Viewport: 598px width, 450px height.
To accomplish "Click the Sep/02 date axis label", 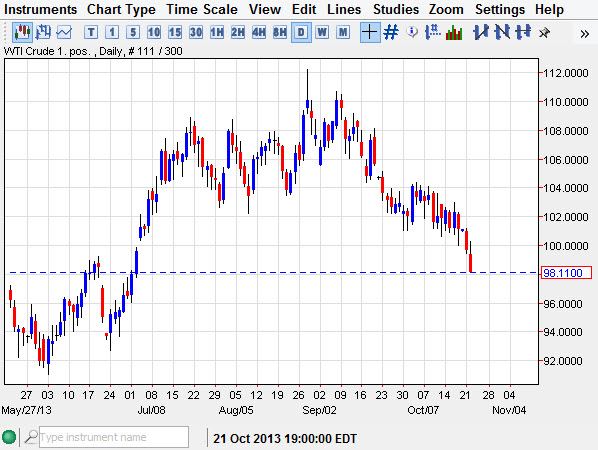I will pyautogui.click(x=319, y=410).
